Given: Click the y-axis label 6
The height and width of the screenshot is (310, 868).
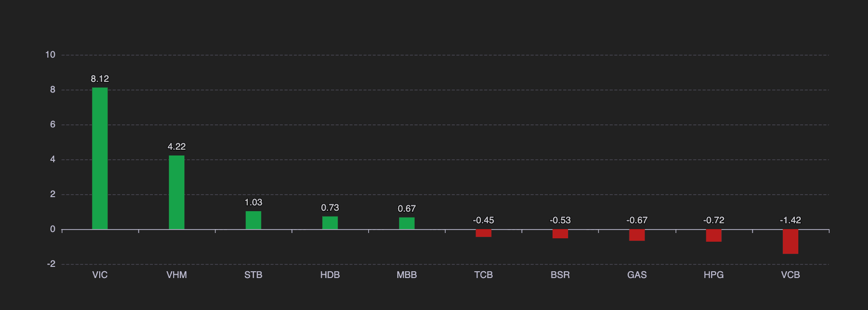Looking at the screenshot, I should pyautogui.click(x=53, y=124).
